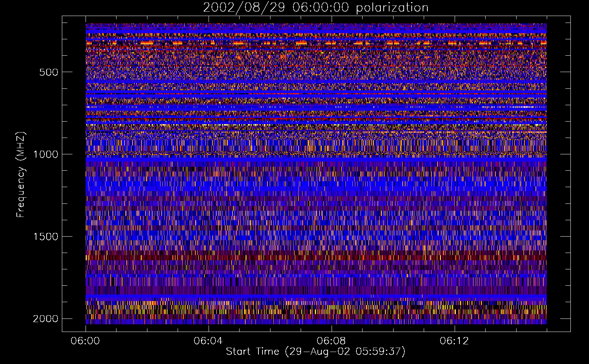Screen dimensions: 589x364
Task: Click the 06:04 time tick label
Action: 208,341
